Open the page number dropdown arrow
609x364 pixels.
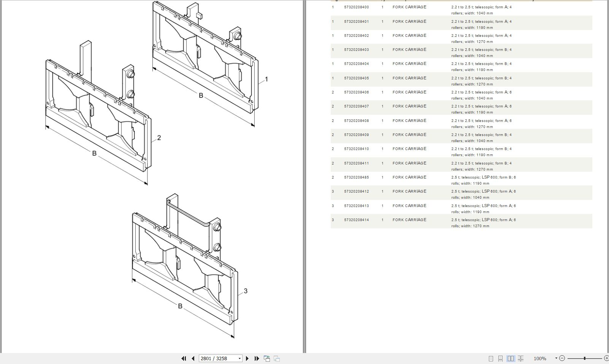click(239, 358)
